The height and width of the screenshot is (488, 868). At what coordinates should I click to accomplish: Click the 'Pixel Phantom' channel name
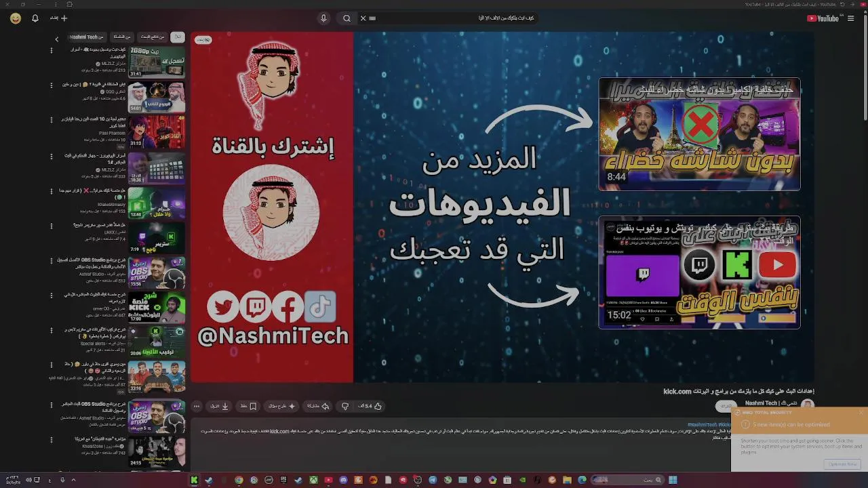coord(112,134)
